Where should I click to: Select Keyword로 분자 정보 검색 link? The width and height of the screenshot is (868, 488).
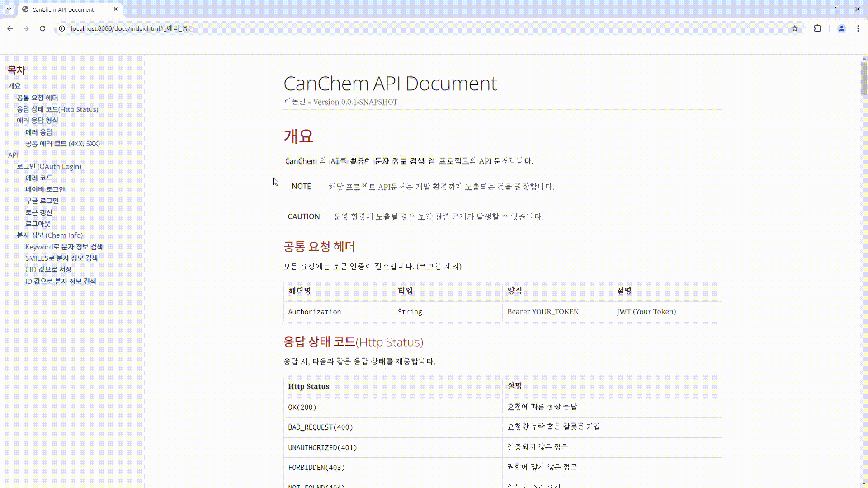tap(64, 247)
